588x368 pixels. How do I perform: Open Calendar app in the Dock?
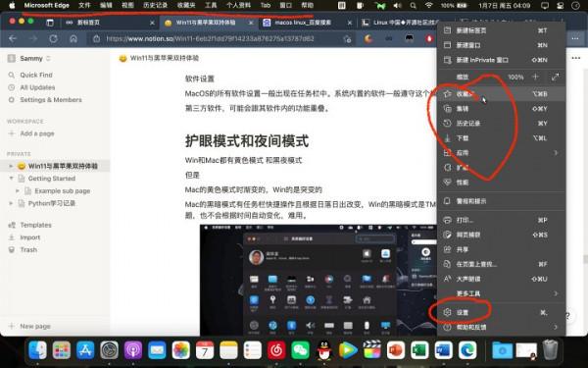pos(205,350)
